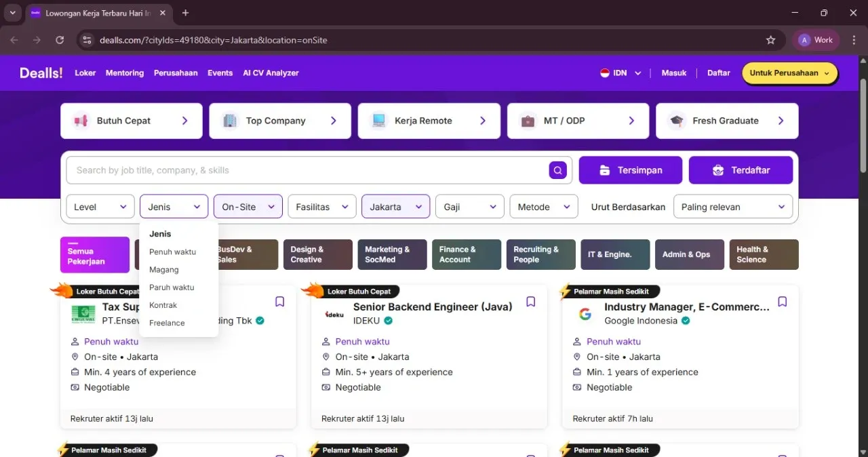Open the Paling relevan sort dropdown
868x457 pixels.
[x=733, y=207]
